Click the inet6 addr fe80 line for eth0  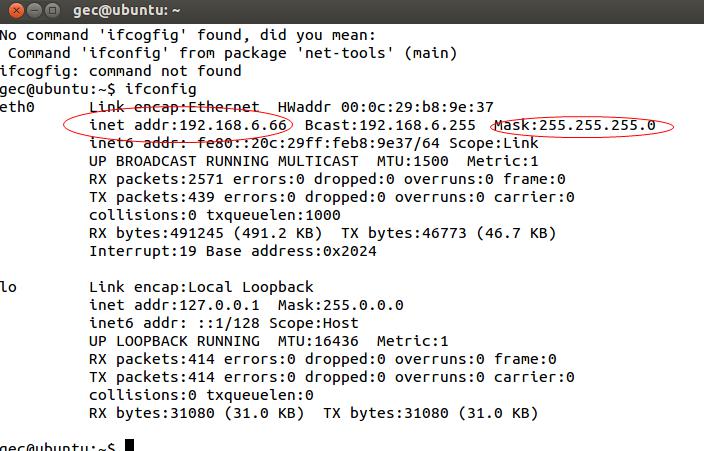coord(313,143)
